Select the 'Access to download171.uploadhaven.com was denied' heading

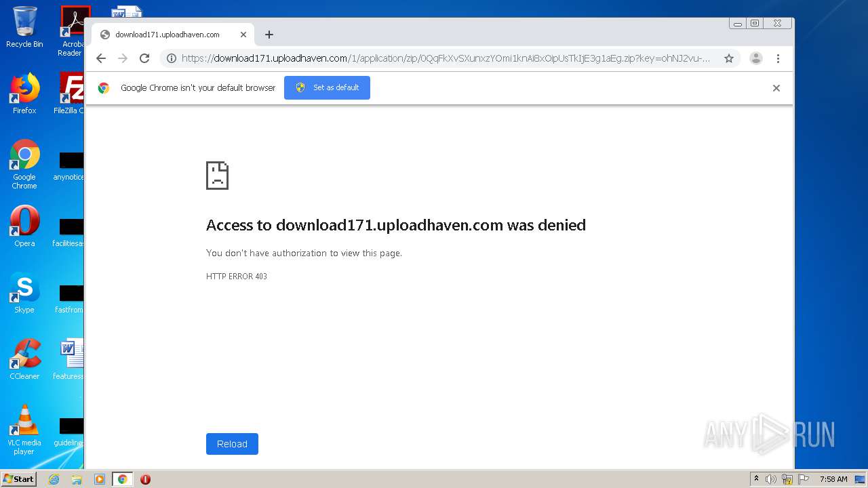tap(396, 225)
